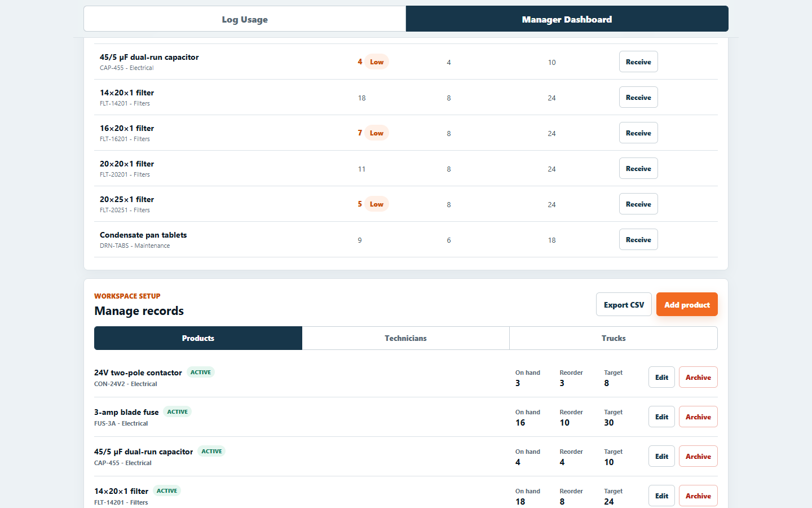
Task: Click Low badge on 16×20×1 filter row
Action: point(377,133)
